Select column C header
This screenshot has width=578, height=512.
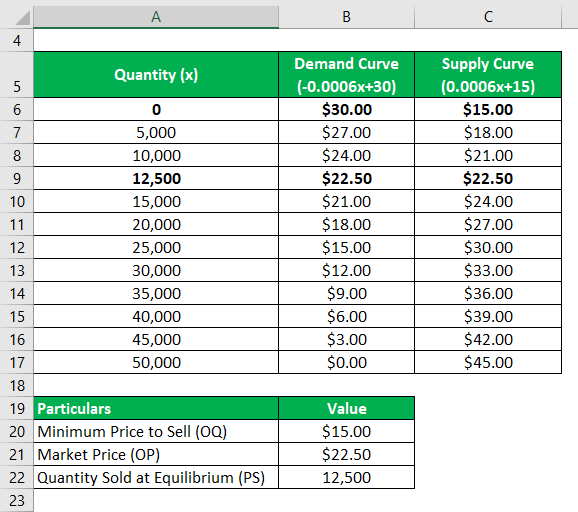[x=488, y=17]
